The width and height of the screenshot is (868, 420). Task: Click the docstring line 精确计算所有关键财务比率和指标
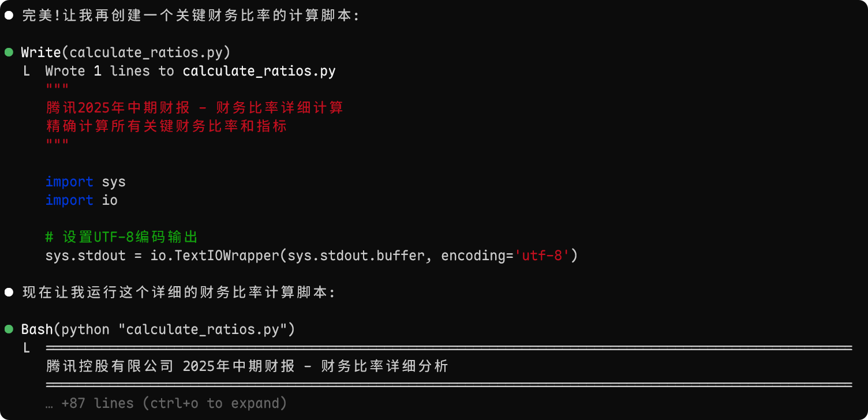coord(166,126)
